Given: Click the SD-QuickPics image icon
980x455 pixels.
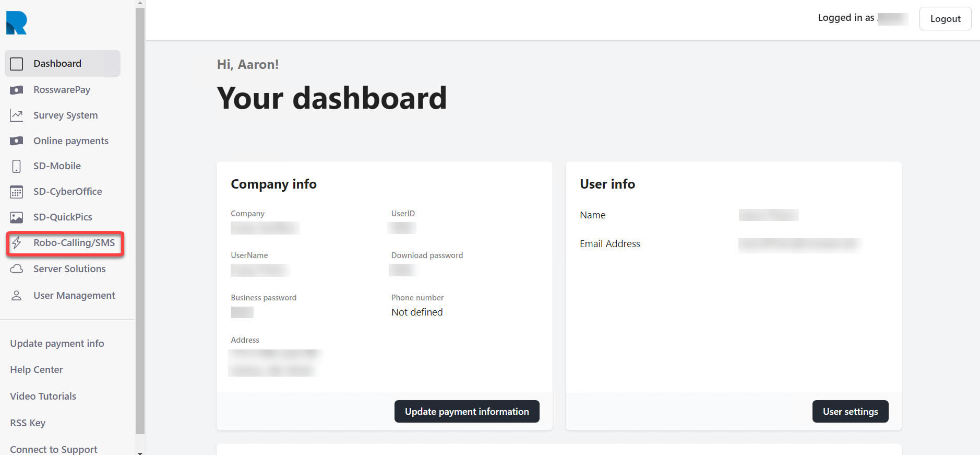Looking at the screenshot, I should pyautogui.click(x=17, y=217).
